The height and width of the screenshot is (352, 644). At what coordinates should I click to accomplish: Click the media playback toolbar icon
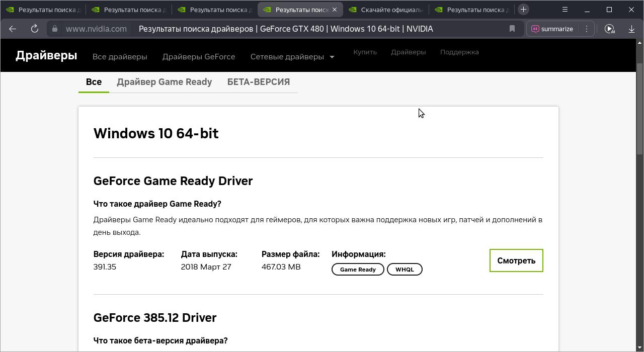coord(609,29)
